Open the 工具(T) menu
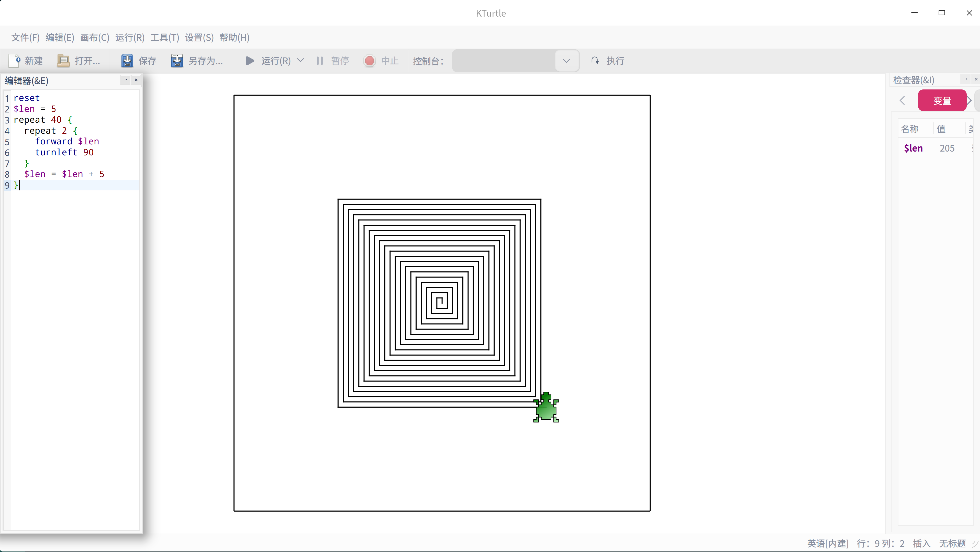Image resolution: width=980 pixels, height=552 pixels. [x=165, y=38]
